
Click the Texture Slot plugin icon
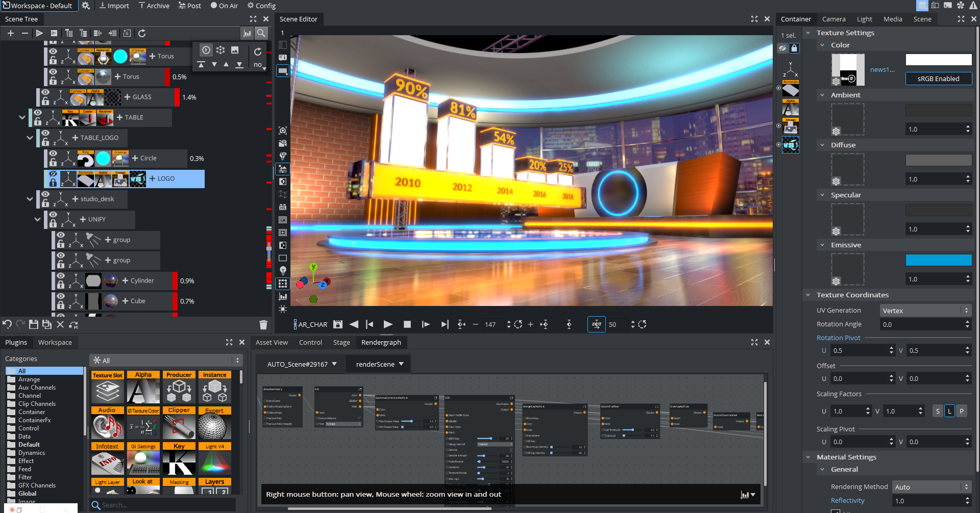point(108,388)
